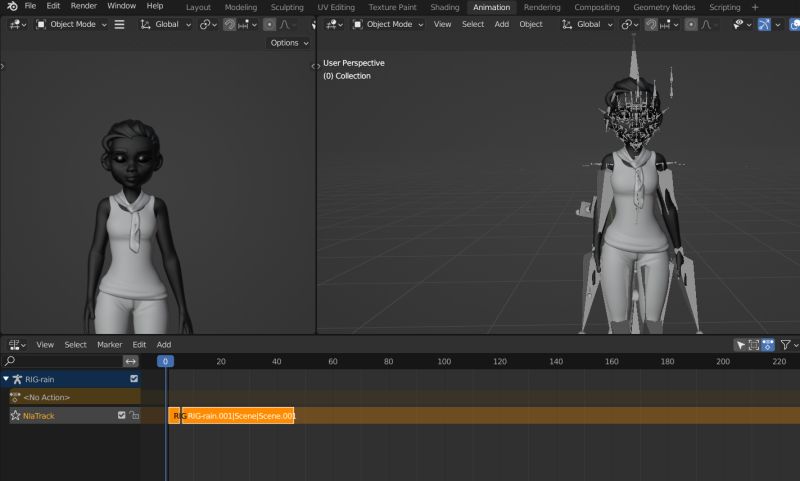The width and height of the screenshot is (800, 481).
Task: Toggle the NlaTrack mute checkbox
Action: click(122, 415)
